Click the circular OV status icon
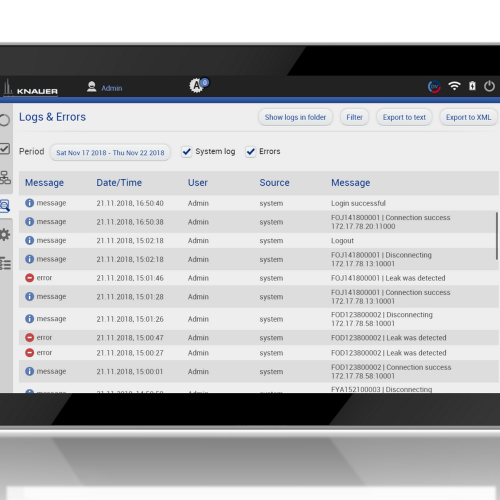The height and width of the screenshot is (500, 500). pos(434,87)
